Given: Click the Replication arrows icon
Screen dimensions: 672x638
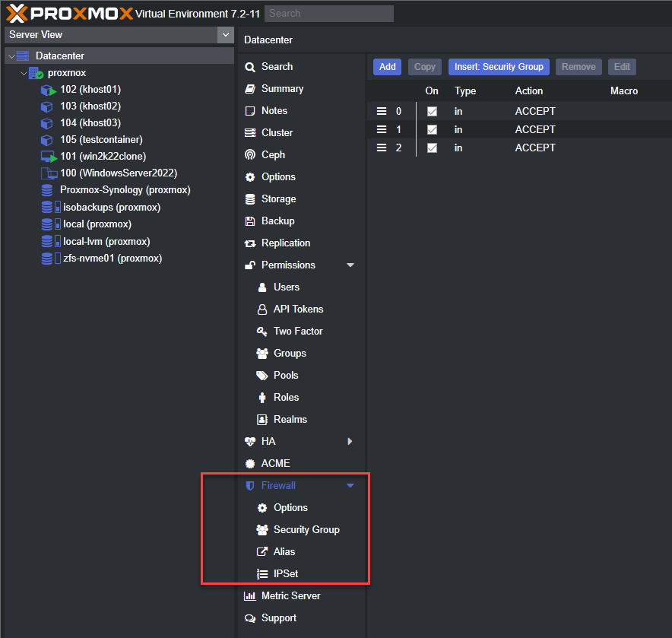Looking at the screenshot, I should [250, 243].
